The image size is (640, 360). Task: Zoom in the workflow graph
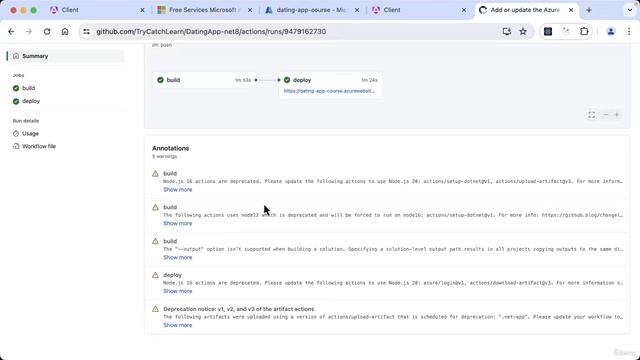pos(617,115)
